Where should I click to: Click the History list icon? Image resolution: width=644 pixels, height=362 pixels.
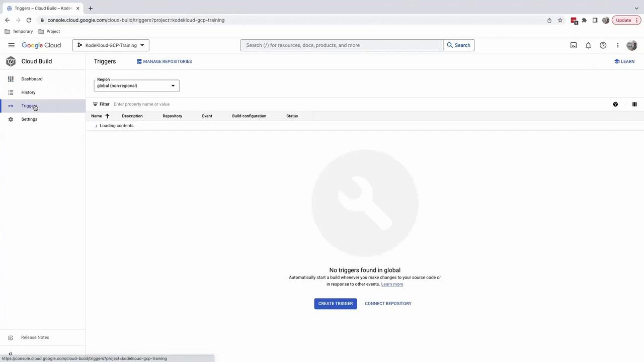coord(11,93)
